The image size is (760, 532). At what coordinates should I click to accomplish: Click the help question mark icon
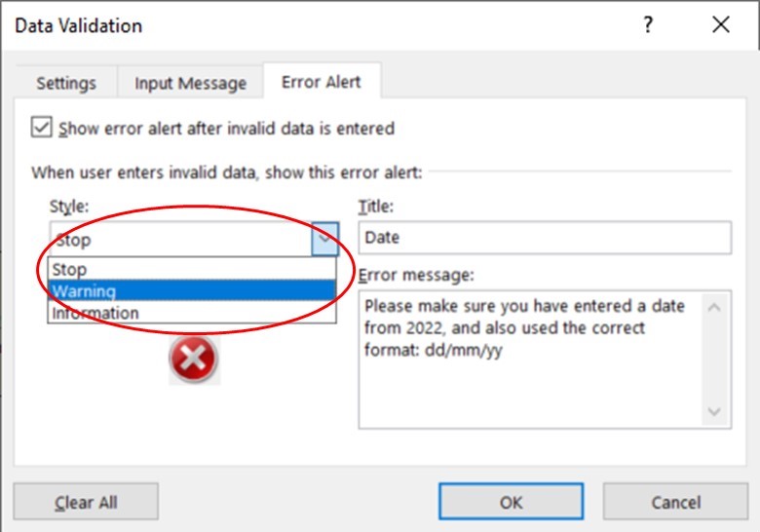(648, 26)
